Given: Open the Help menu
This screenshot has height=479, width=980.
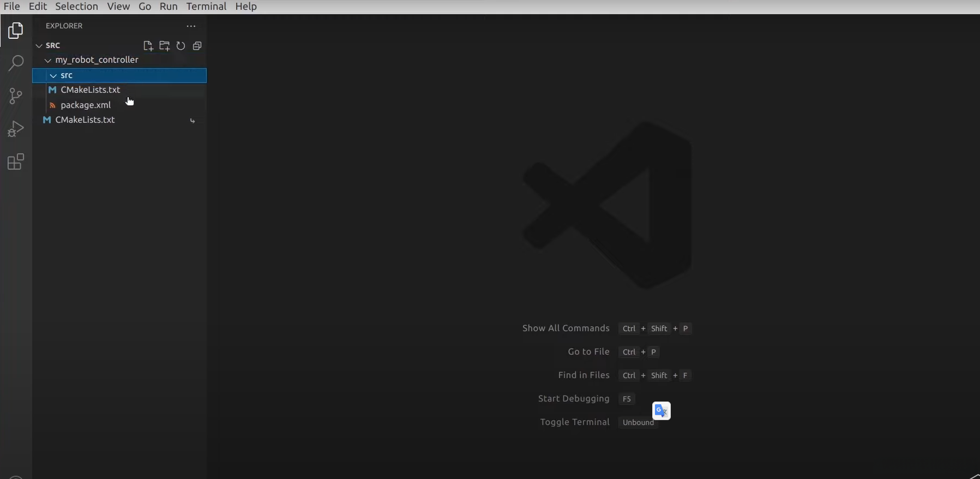Looking at the screenshot, I should pyautogui.click(x=246, y=7).
